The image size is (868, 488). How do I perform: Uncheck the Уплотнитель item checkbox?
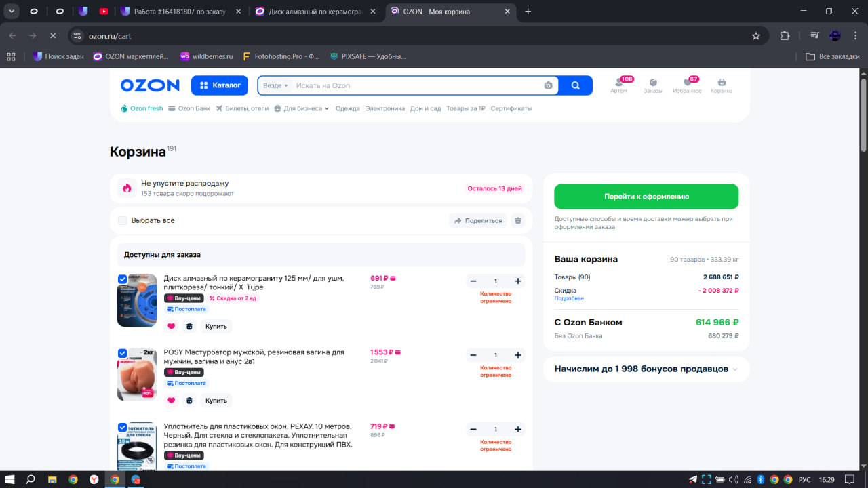pos(123,427)
